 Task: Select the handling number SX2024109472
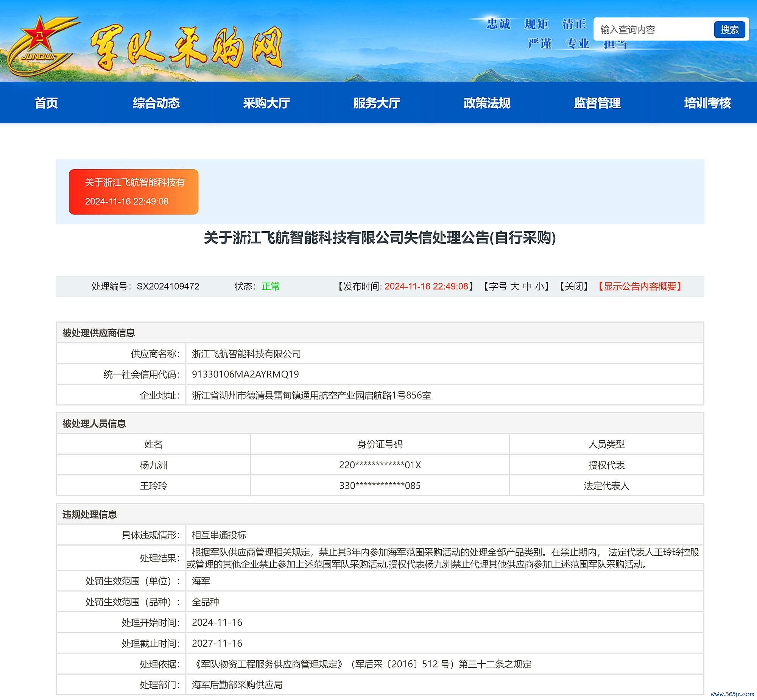(168, 286)
